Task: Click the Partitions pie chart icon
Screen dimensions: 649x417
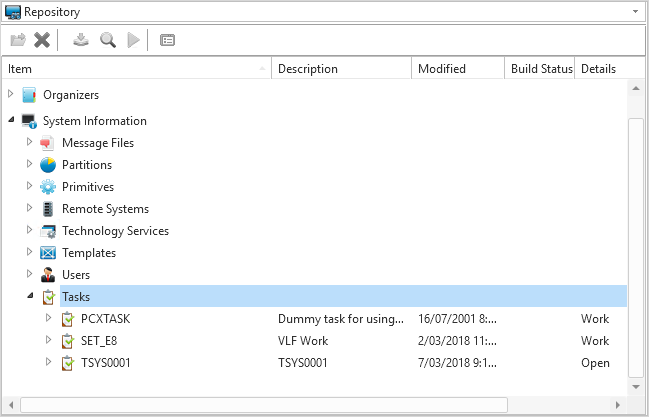Action: [48, 165]
